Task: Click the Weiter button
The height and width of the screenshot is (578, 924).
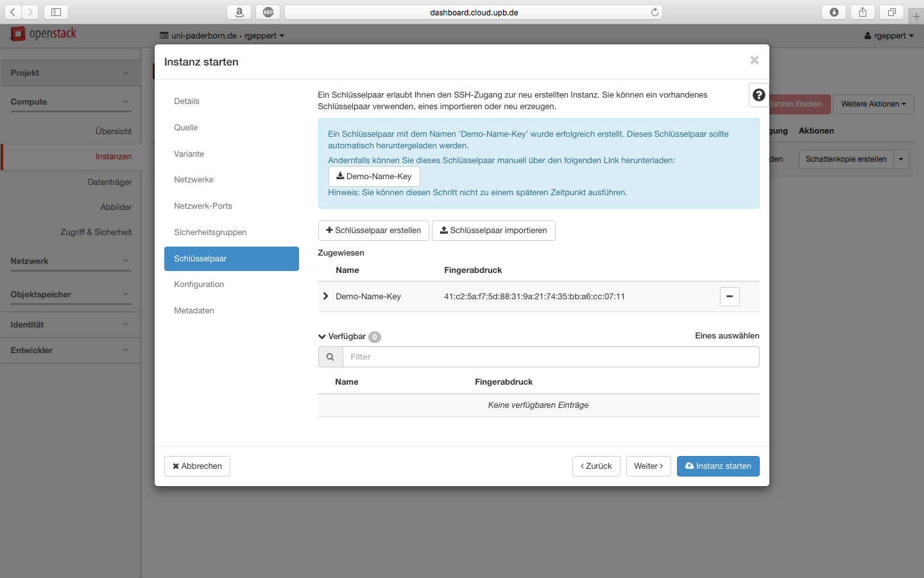Action: [x=649, y=466]
